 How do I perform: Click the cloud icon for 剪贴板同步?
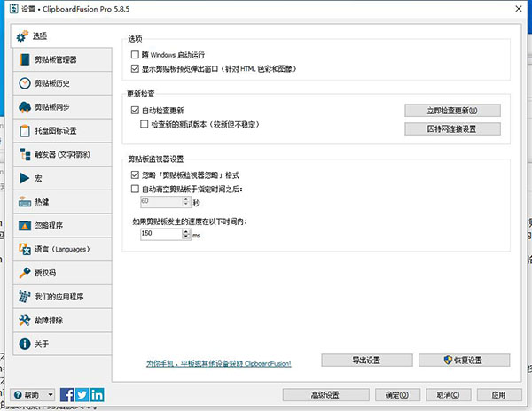tap(25, 107)
